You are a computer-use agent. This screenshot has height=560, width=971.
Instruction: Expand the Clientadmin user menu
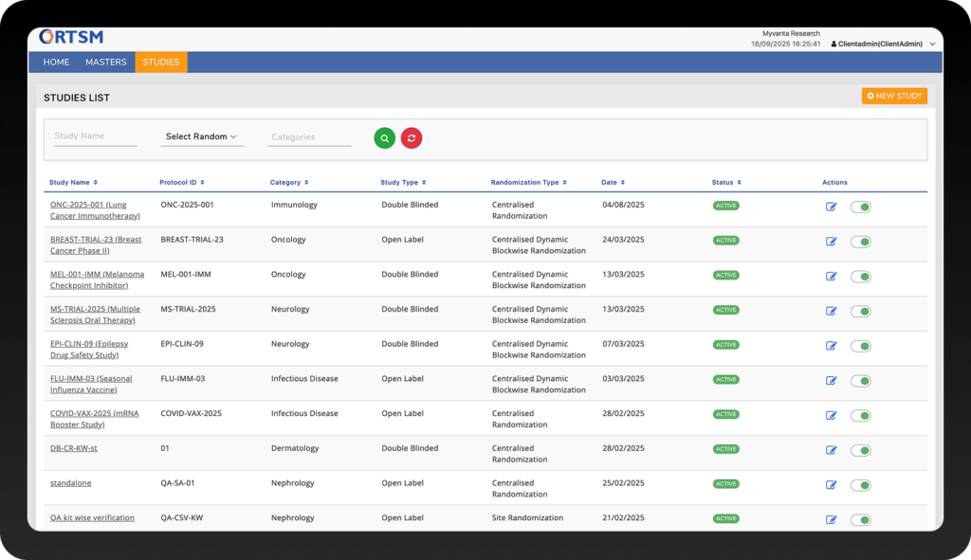pos(882,44)
